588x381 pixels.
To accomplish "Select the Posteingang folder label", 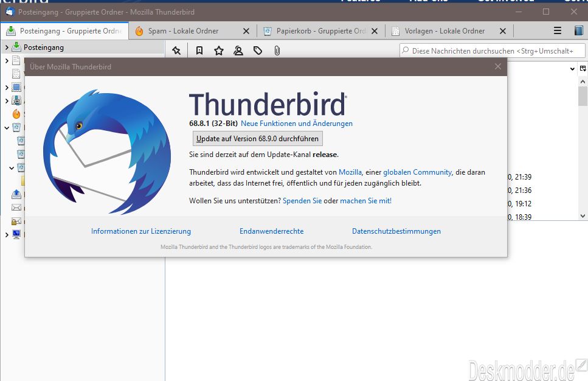I will [x=44, y=47].
